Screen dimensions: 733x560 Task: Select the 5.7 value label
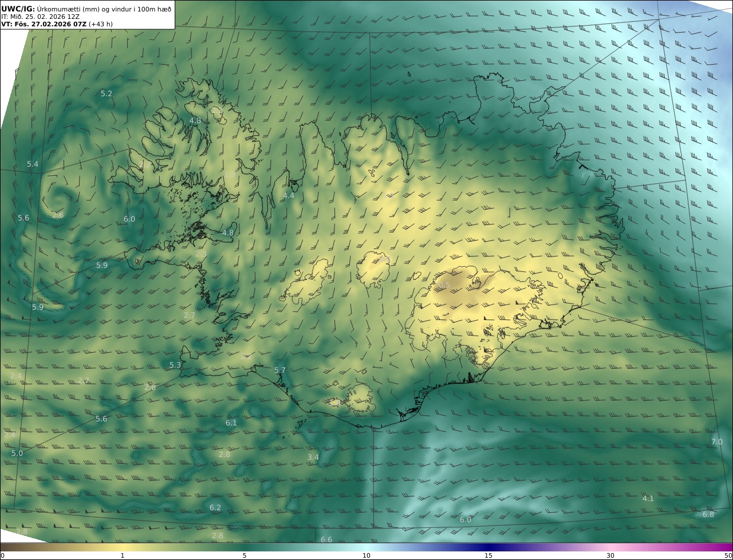pos(280,370)
